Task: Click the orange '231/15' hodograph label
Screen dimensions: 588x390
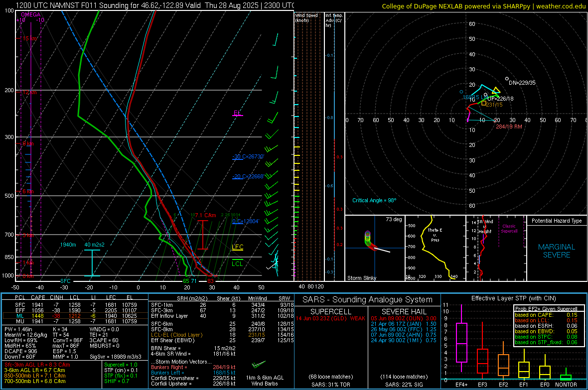Action: 494,105
